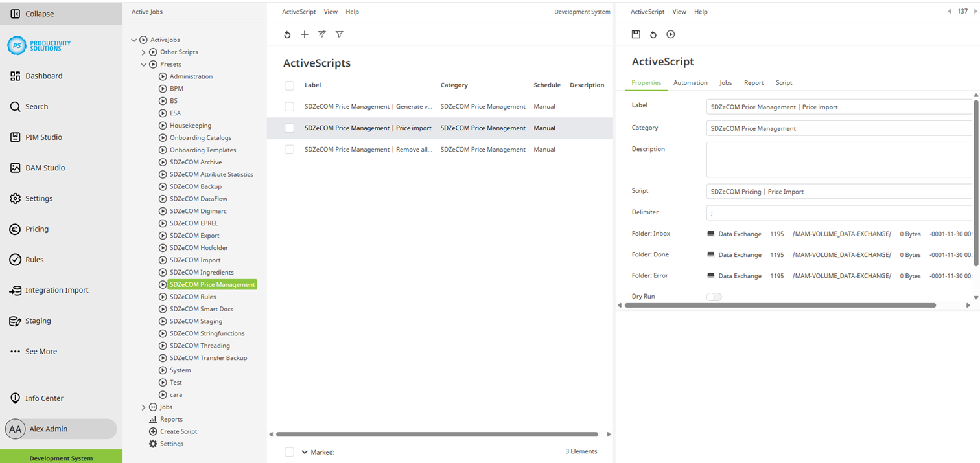This screenshot has height=463, width=980.
Task: Refresh the ActiveScripts list
Action: point(287,34)
